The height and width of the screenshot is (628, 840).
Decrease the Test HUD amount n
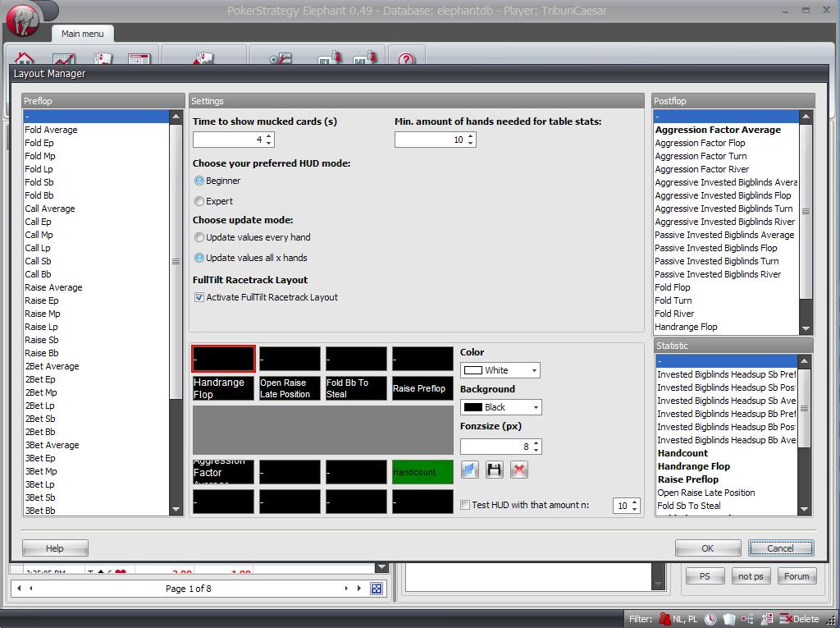[x=635, y=509]
